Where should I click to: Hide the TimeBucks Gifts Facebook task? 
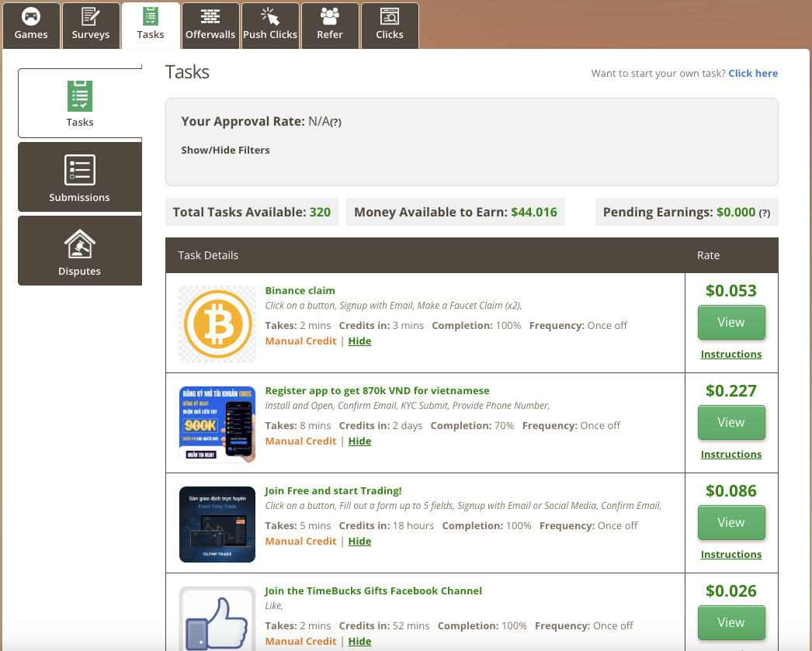[359, 642]
